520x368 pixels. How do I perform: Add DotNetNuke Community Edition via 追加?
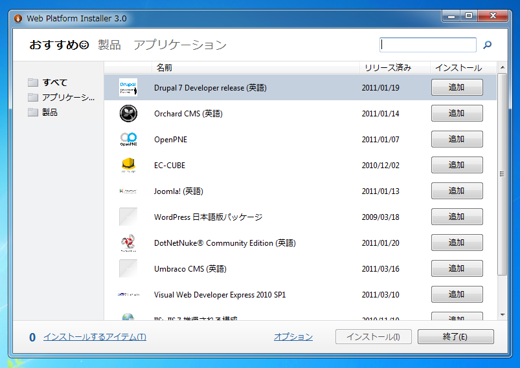(457, 242)
